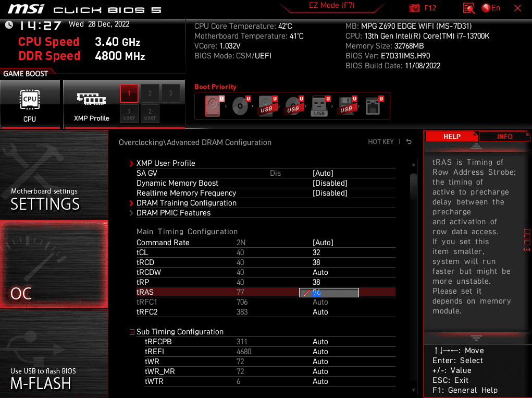Click the back arrow next to HOT KEY

(x=409, y=142)
